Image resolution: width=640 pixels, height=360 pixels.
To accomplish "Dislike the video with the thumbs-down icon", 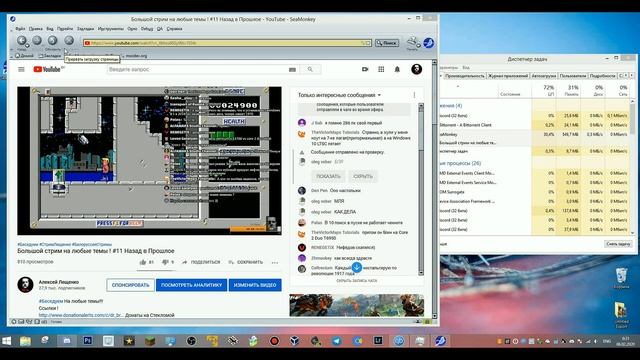I will pos(165,262).
